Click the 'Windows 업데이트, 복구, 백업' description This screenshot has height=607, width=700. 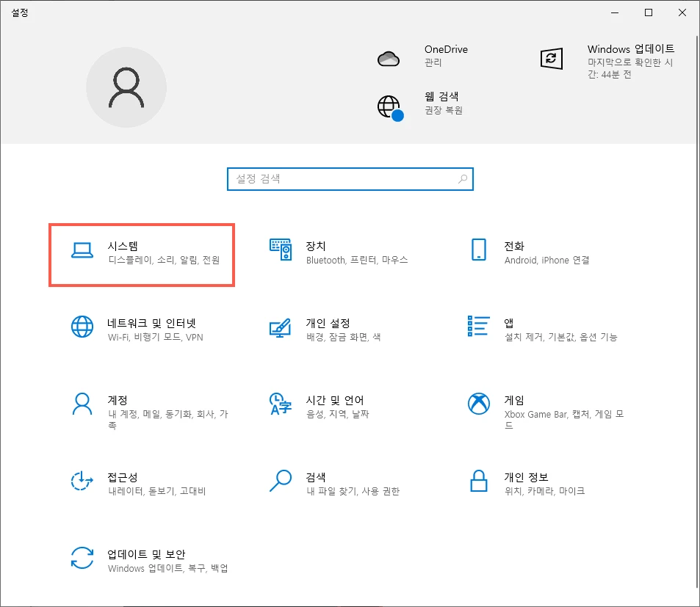168,569
